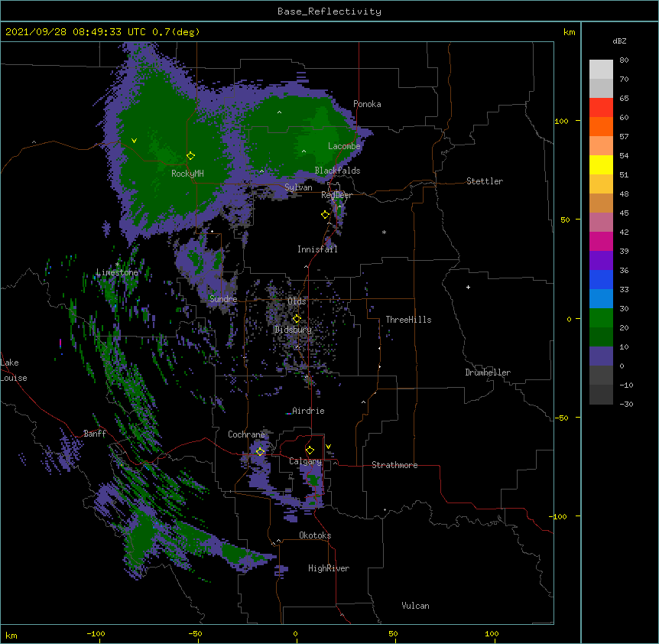Image resolution: width=659 pixels, height=644 pixels.
Task: Click the Banff map label
Action: 95,434
